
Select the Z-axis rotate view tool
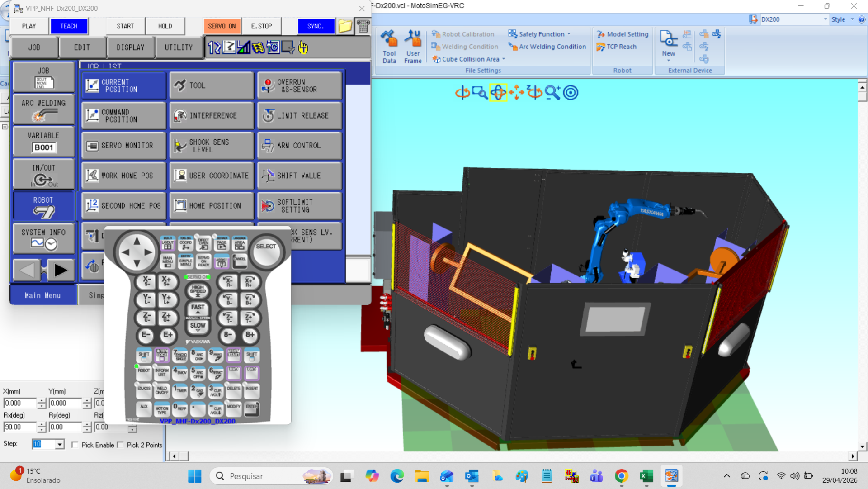[534, 93]
